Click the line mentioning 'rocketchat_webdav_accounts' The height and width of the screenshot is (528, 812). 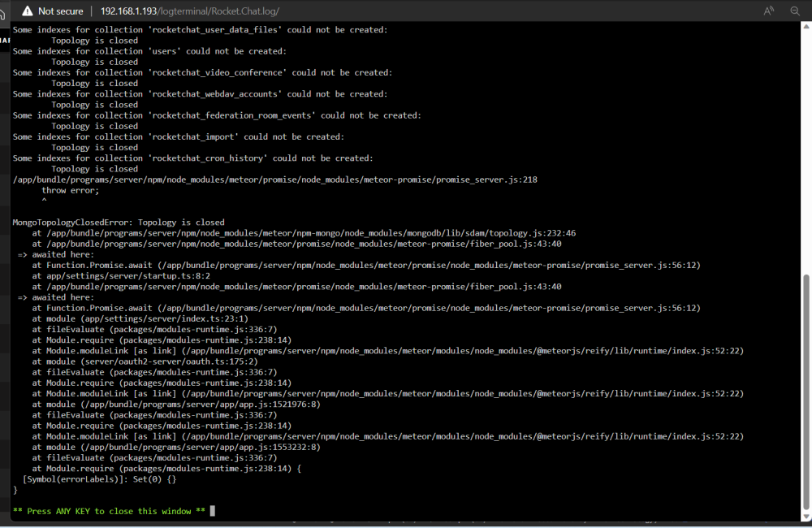point(200,93)
